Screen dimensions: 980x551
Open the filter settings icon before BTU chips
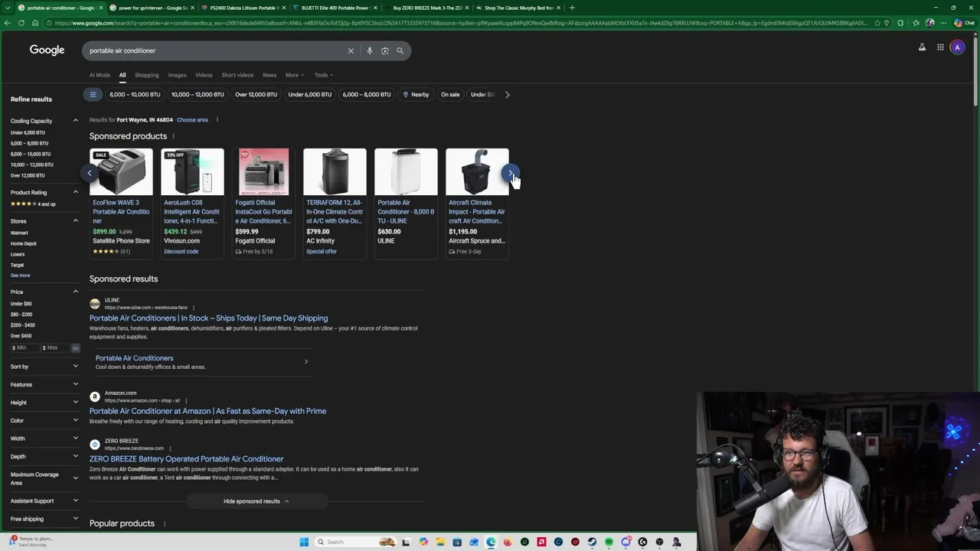pos(93,94)
